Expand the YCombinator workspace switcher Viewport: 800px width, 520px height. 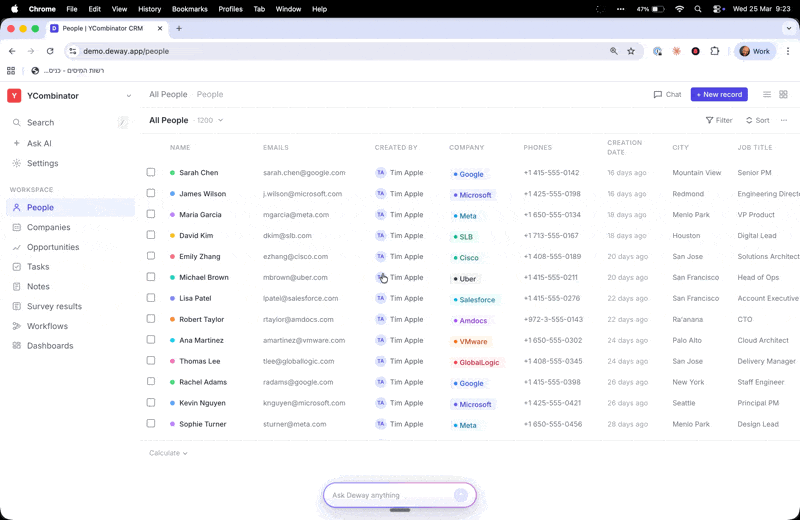(x=129, y=96)
